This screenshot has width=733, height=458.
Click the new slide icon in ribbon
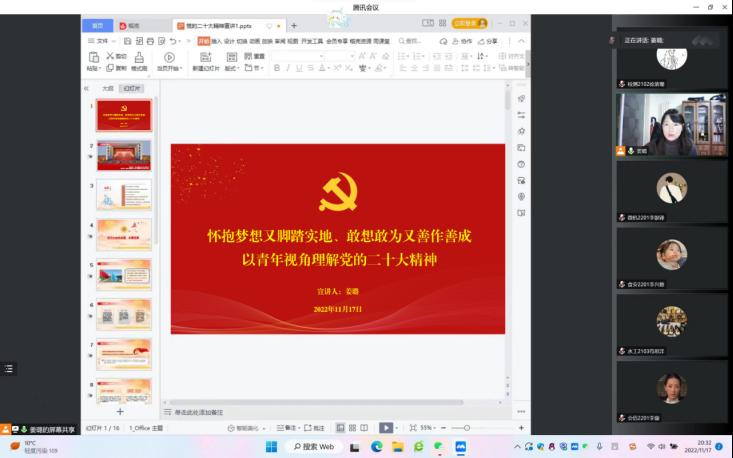click(204, 58)
